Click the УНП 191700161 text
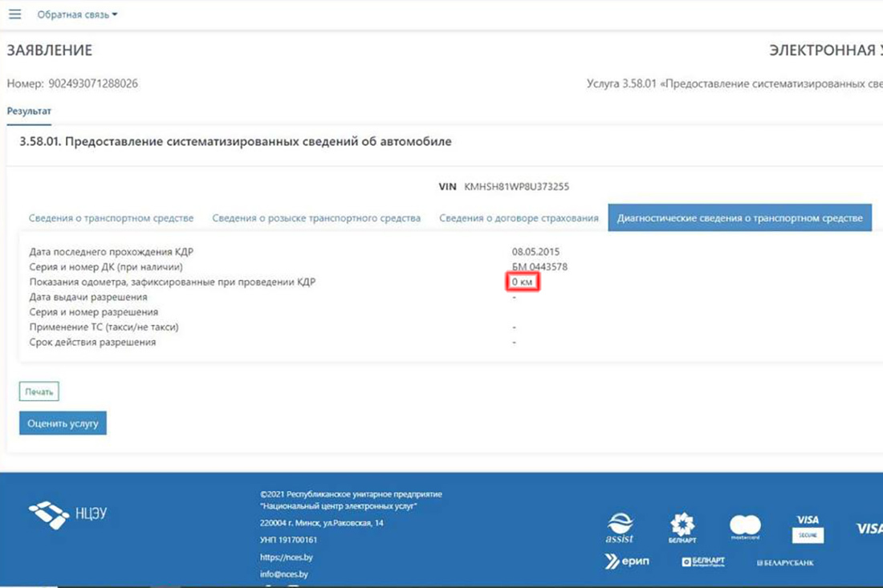The height and width of the screenshot is (588, 883). click(288, 540)
